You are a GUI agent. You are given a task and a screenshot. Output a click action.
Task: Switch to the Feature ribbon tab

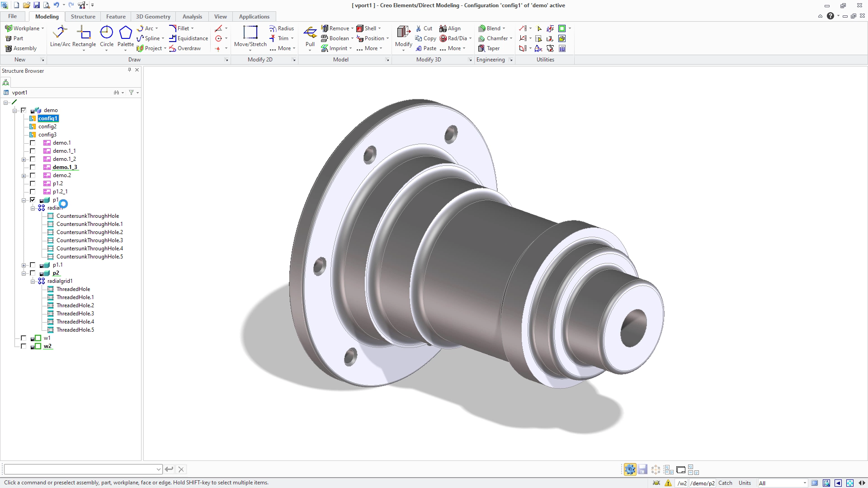[x=116, y=16]
